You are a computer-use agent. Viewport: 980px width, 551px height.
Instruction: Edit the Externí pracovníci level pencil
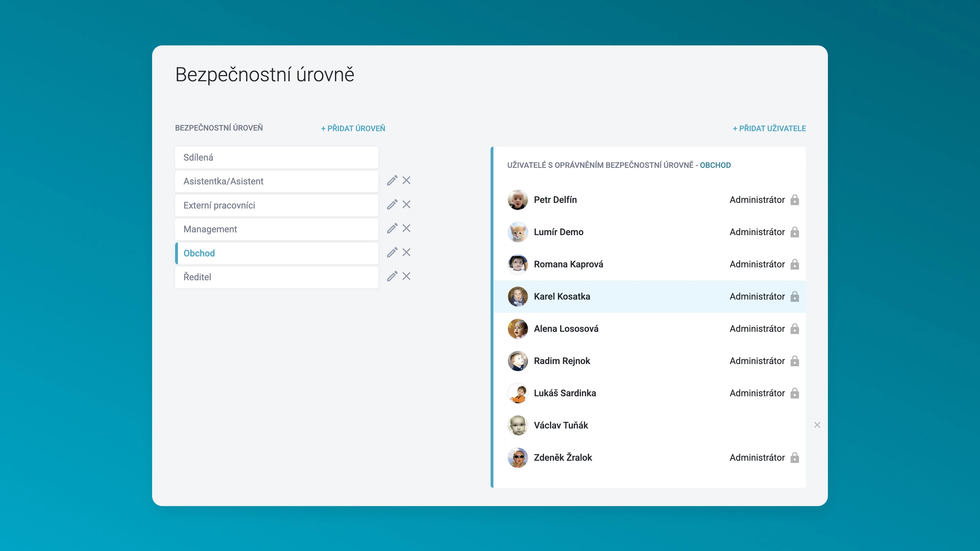click(x=392, y=205)
